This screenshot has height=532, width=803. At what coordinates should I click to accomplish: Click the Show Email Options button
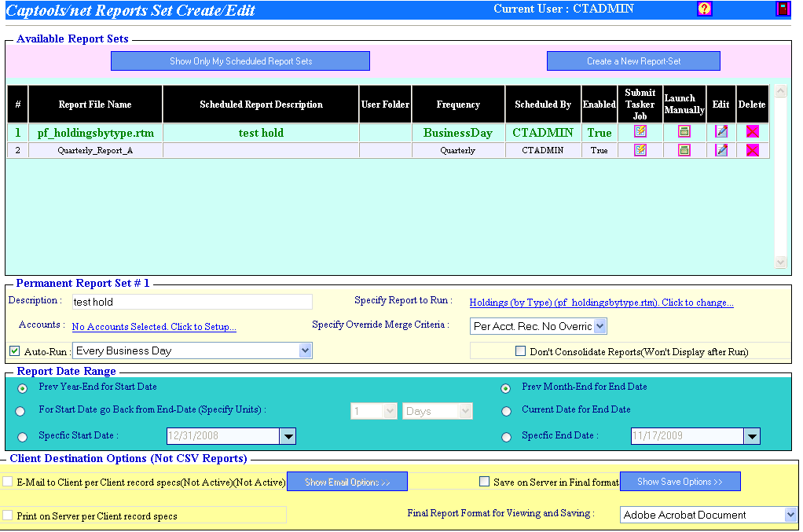point(346,481)
